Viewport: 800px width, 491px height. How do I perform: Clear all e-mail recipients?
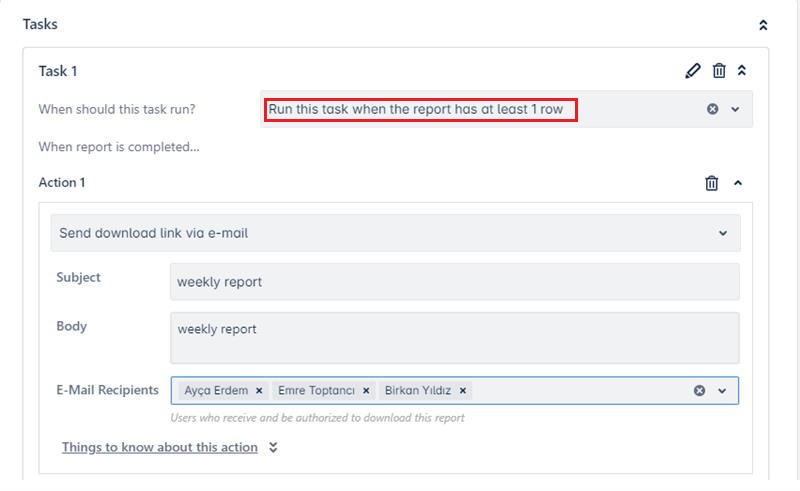[x=699, y=390]
